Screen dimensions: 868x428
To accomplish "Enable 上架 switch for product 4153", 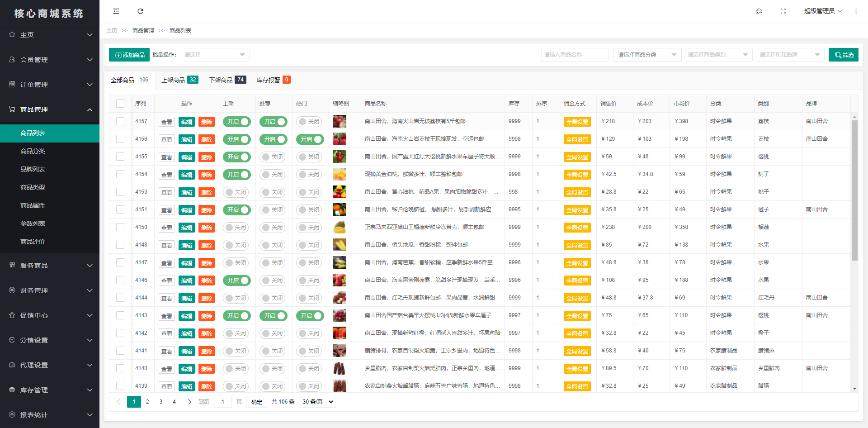I will coord(236,192).
